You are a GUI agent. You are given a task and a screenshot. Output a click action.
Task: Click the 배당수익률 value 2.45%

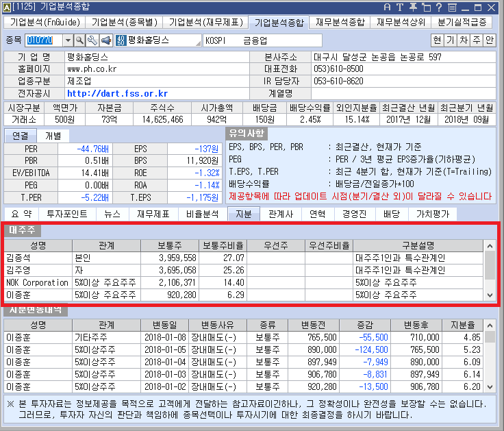[310, 120]
